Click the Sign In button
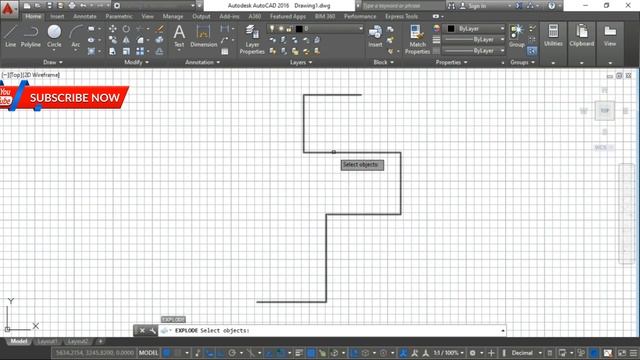Image resolution: width=640 pixels, height=360 pixels. tap(473, 6)
